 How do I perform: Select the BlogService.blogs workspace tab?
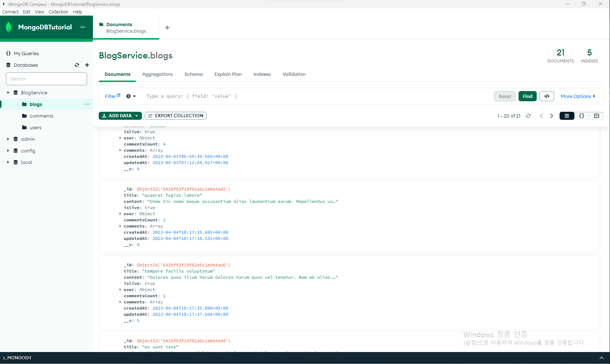126,28
